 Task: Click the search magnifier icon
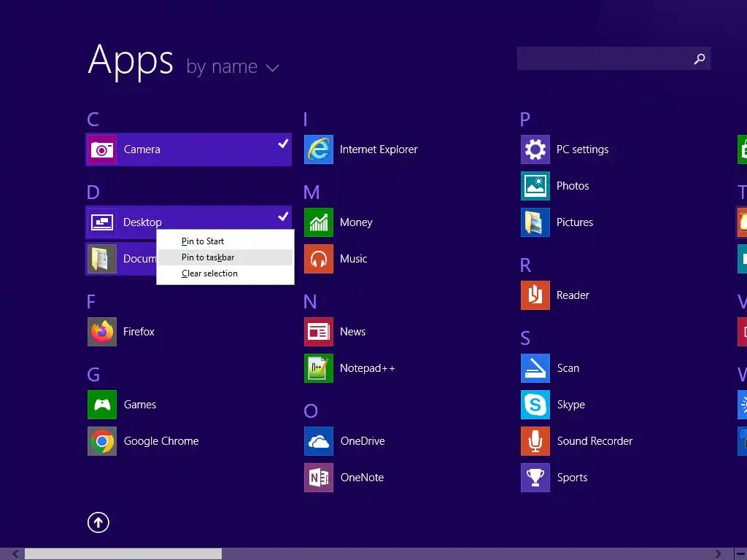click(700, 58)
